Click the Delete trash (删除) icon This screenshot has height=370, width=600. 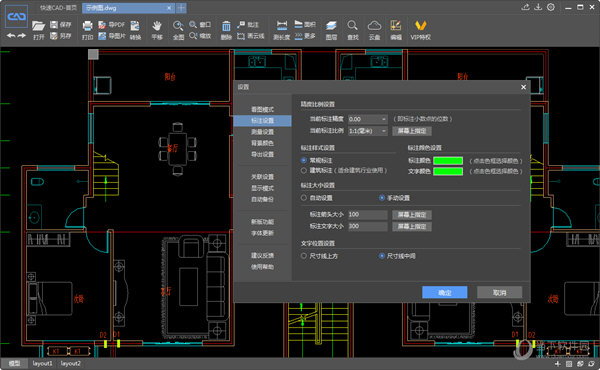click(x=226, y=26)
